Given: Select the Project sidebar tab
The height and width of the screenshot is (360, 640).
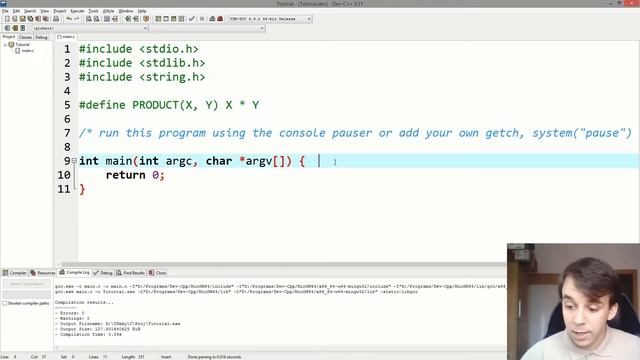Looking at the screenshot, I should click(9, 37).
